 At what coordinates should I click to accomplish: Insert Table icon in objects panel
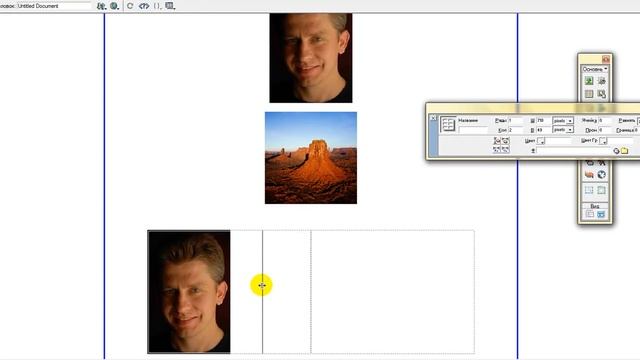tap(589, 94)
